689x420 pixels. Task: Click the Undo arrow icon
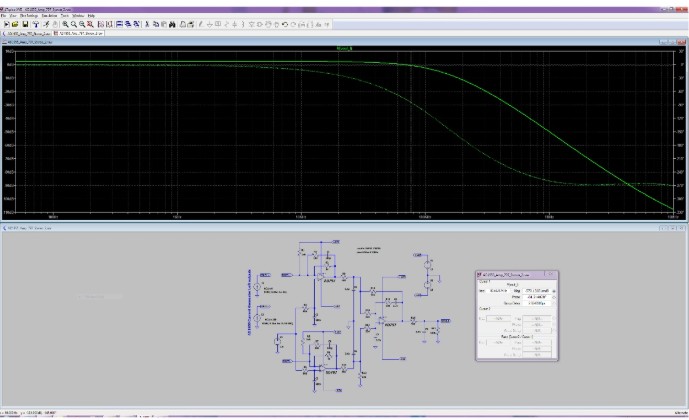point(285,24)
